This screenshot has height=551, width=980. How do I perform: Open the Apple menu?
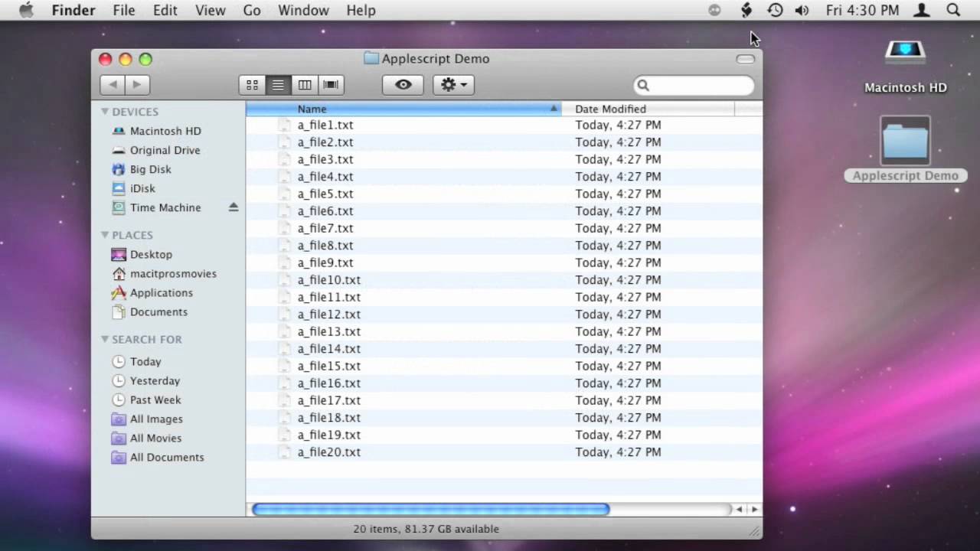tap(26, 10)
